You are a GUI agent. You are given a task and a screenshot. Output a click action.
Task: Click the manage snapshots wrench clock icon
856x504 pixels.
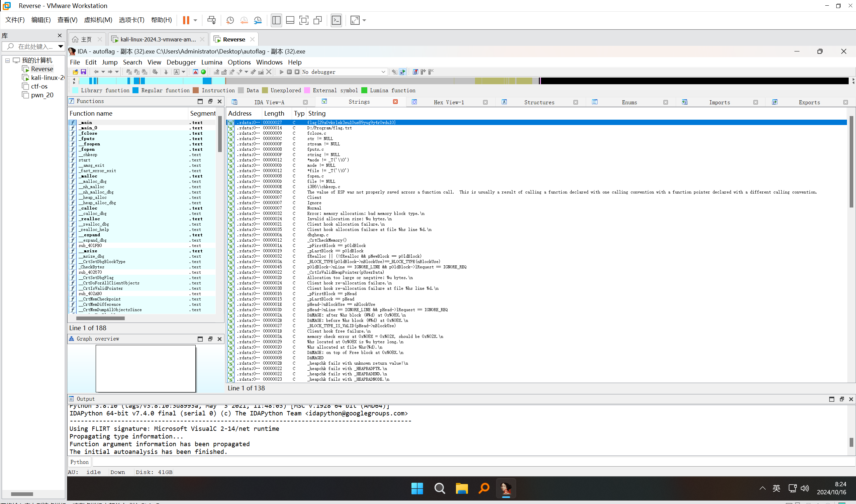258,20
